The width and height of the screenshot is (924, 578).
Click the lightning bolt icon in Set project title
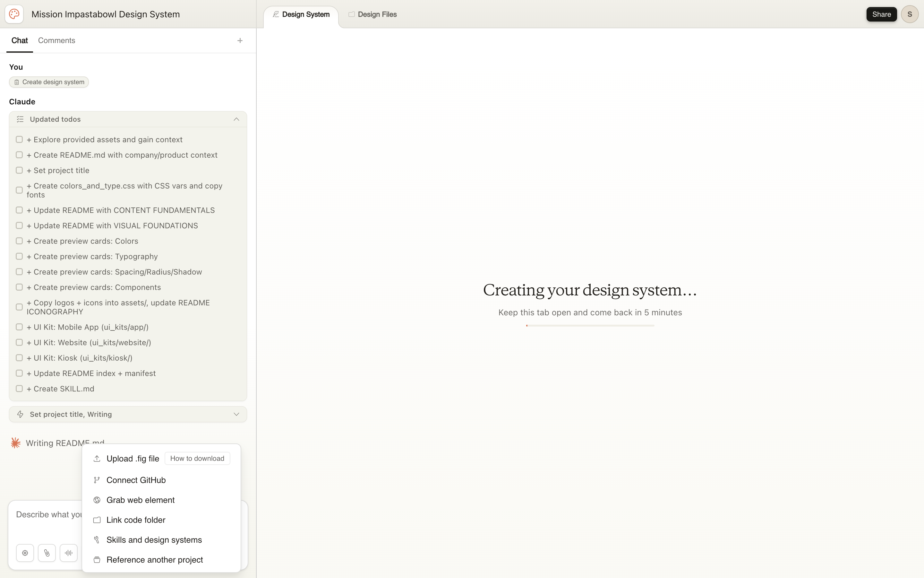20,414
